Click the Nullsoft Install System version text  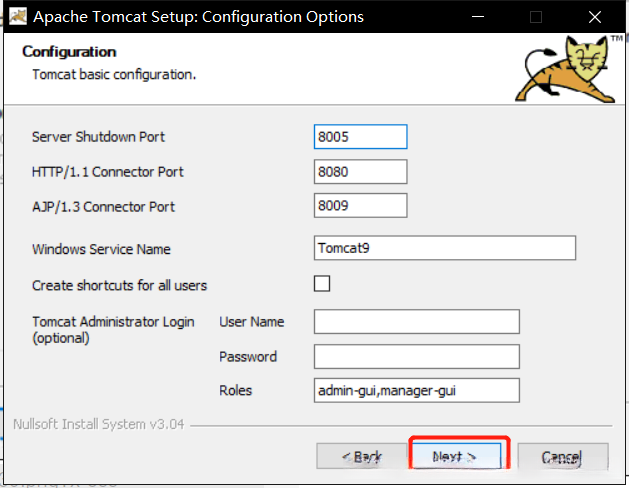click(x=98, y=423)
